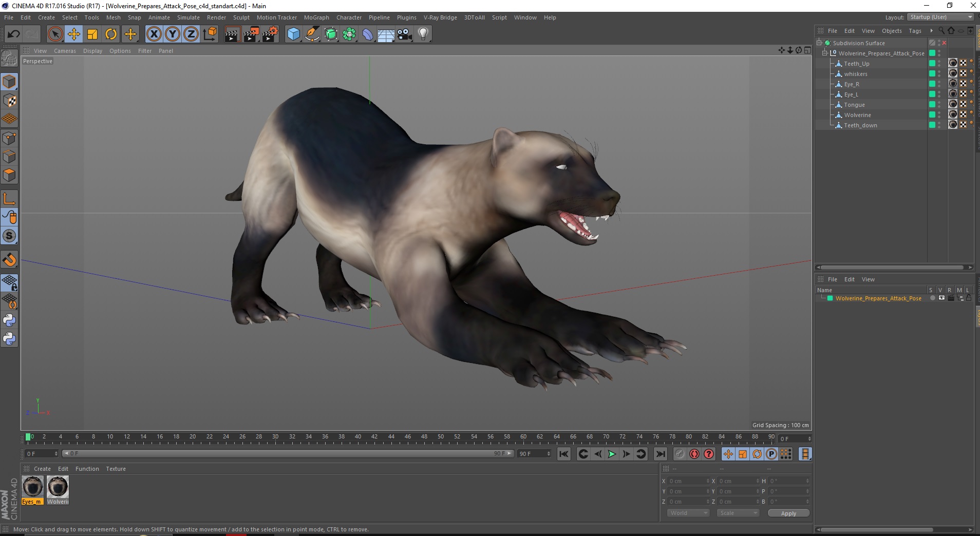This screenshot has width=980, height=536.
Task: Go to end of animation
Action: 661,454
